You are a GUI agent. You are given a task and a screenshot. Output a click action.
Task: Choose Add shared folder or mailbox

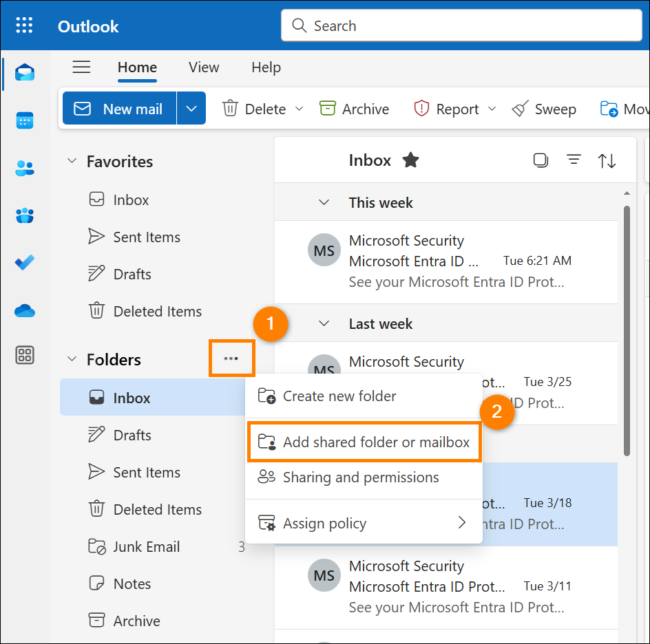pos(364,442)
